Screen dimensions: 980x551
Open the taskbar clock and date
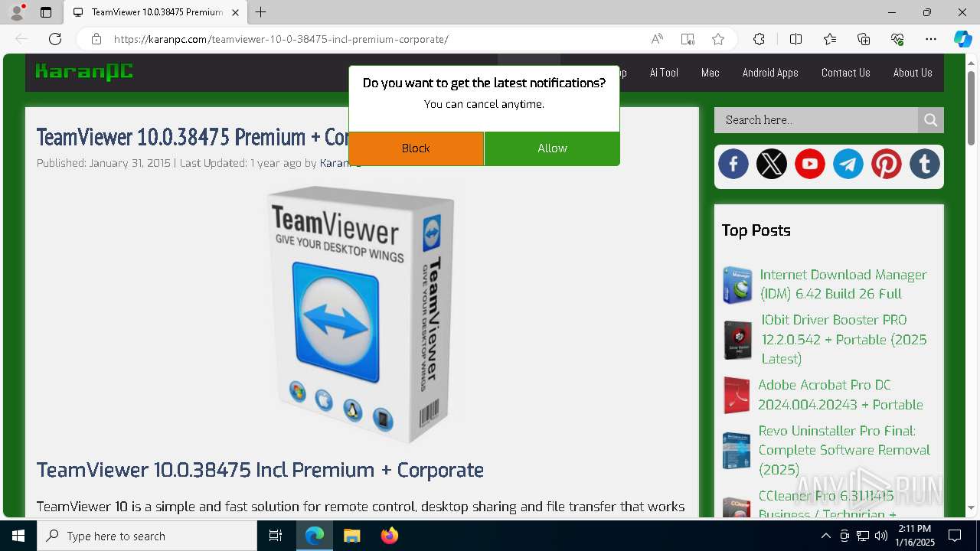915,536
